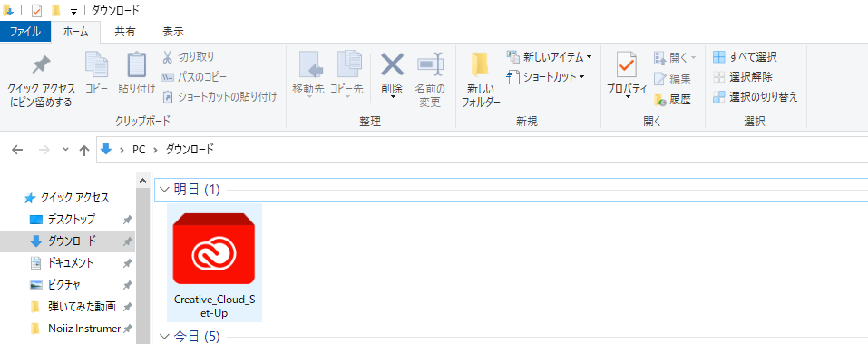Click 名前の変更 rename icon
This screenshot has height=344, width=868.
coord(430,64)
